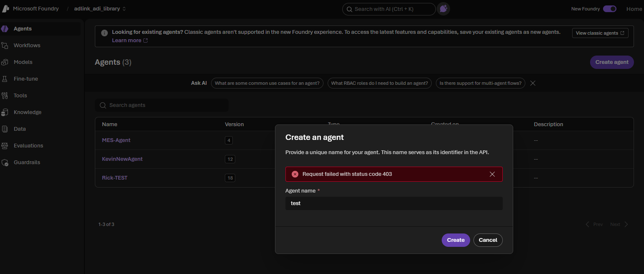
Task: Click the AI sparkle chat icon
Action: (443, 9)
